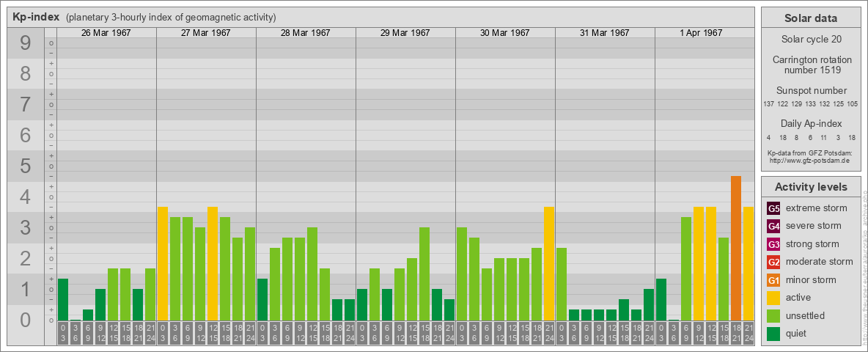Click the orange minor storm bar on 1 Apr

tap(736, 248)
